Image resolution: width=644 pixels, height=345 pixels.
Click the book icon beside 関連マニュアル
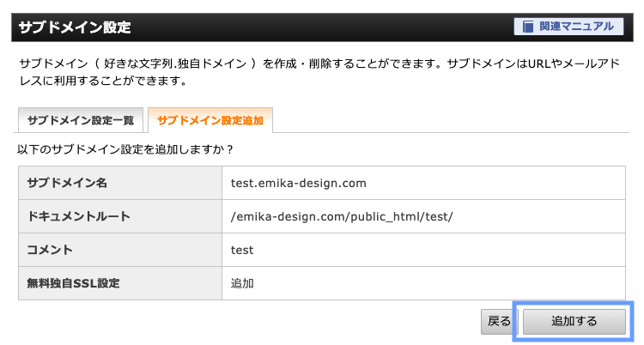point(526,27)
